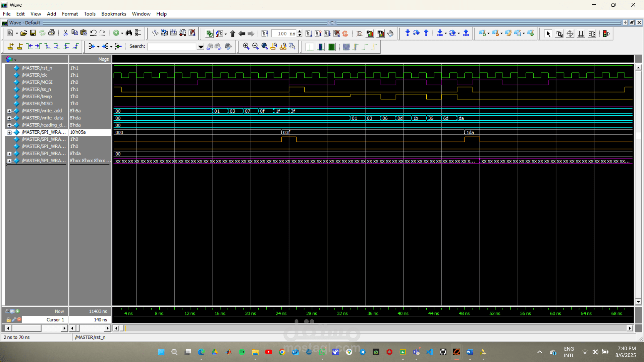Click the Zoom Full icon

click(x=265, y=46)
